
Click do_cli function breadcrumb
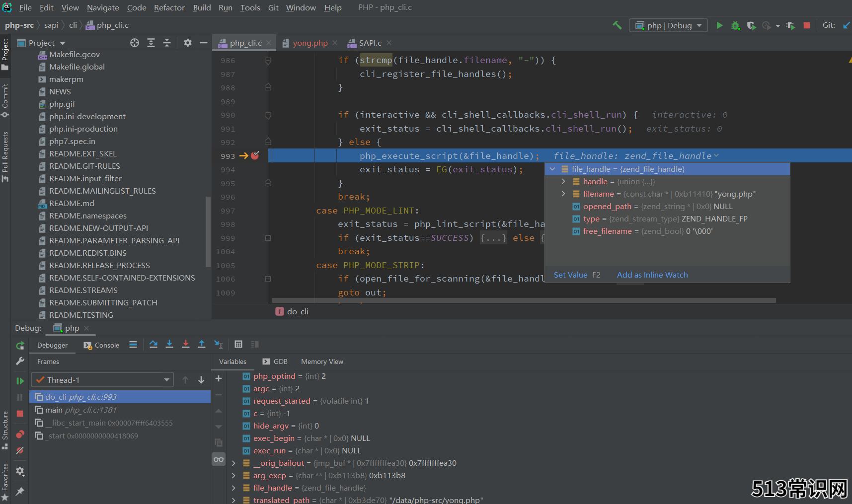(298, 311)
